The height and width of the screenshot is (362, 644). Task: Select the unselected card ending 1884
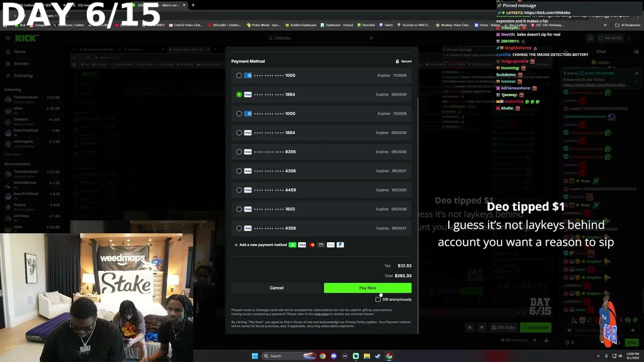tap(321, 133)
